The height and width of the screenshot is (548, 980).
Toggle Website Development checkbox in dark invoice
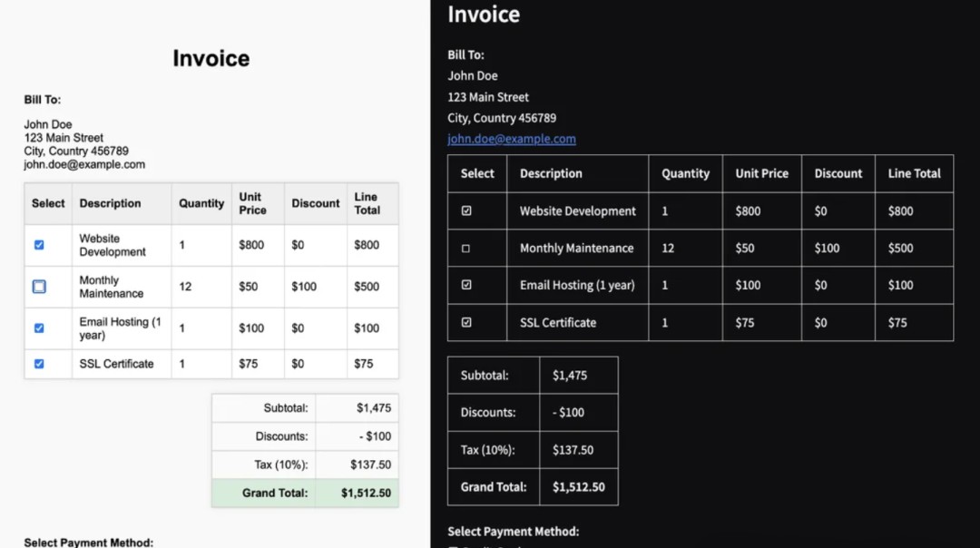point(466,210)
